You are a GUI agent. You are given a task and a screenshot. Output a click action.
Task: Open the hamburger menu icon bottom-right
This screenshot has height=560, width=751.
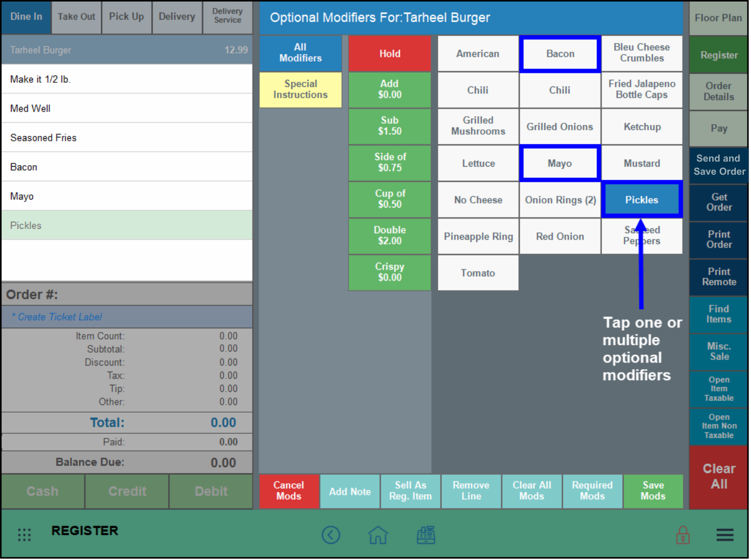tap(725, 535)
